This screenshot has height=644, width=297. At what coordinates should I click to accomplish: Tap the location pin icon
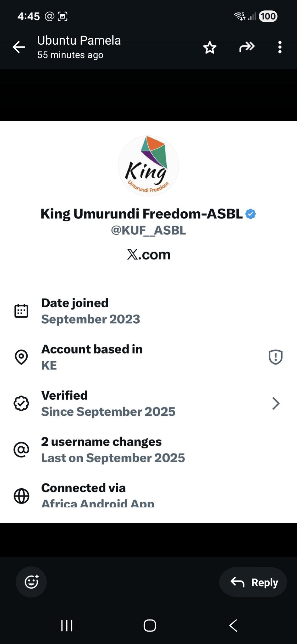point(21,357)
